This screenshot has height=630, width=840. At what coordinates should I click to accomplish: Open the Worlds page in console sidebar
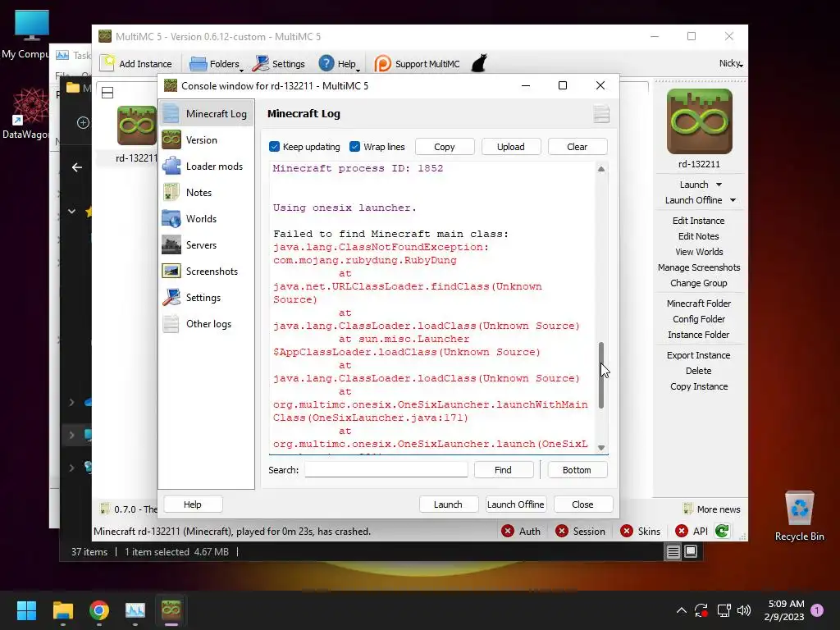206,218
